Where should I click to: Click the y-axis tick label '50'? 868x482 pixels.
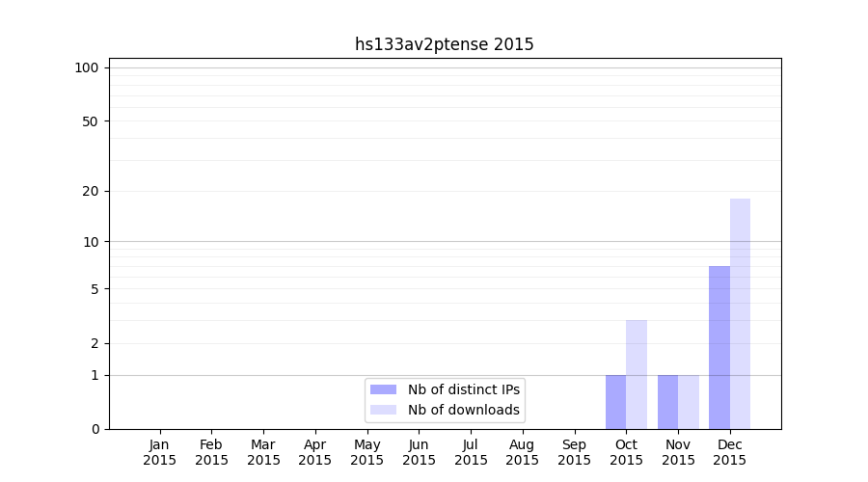coord(91,121)
